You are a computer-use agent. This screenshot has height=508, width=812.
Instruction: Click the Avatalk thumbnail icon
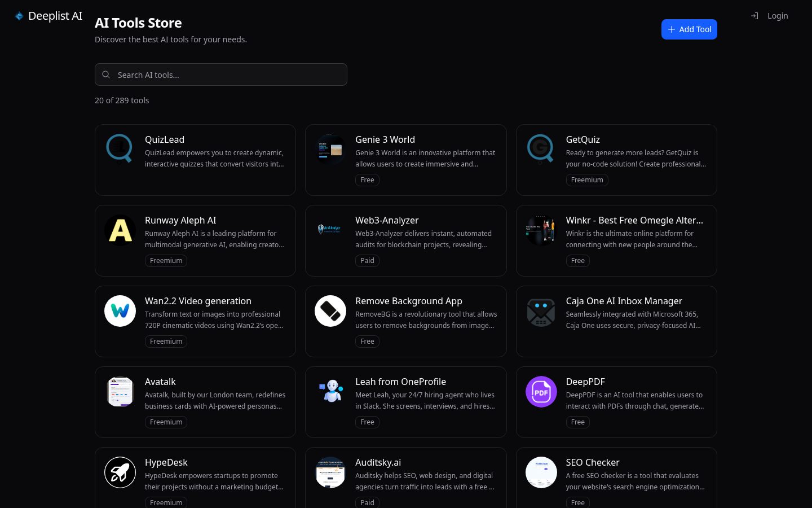(x=120, y=392)
